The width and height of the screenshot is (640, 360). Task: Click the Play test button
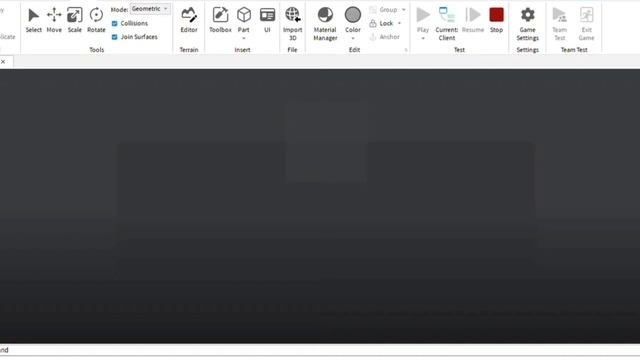tap(423, 20)
